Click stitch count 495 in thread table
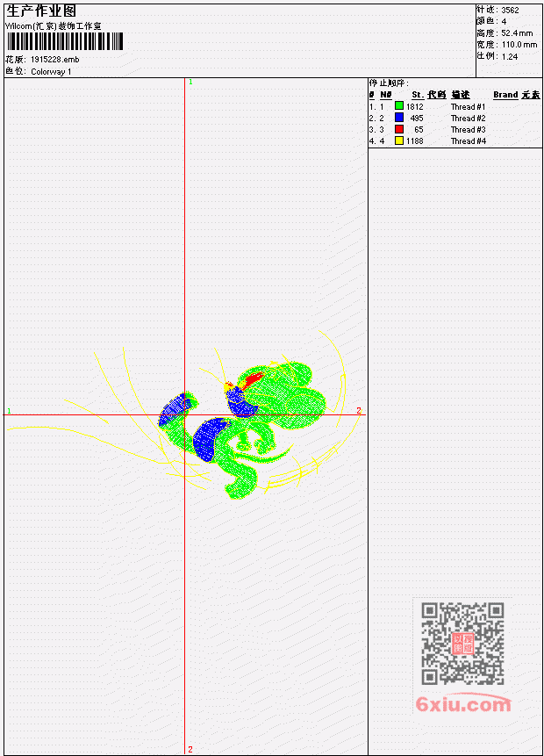Image resolution: width=544 pixels, height=756 pixels. point(417,119)
